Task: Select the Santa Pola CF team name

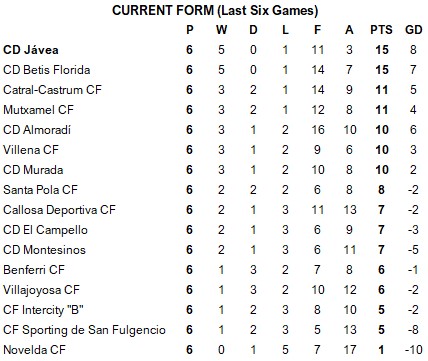Action: pyautogui.click(x=40, y=190)
